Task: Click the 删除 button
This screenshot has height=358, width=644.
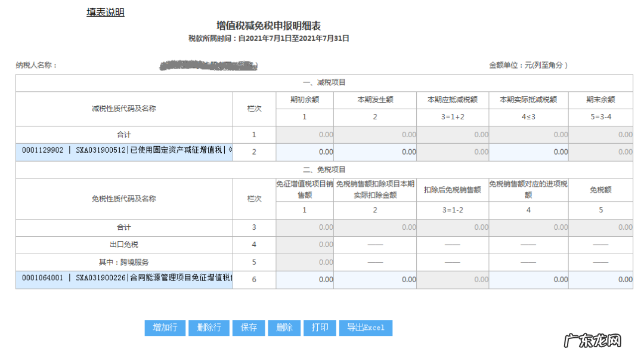Action: click(284, 328)
